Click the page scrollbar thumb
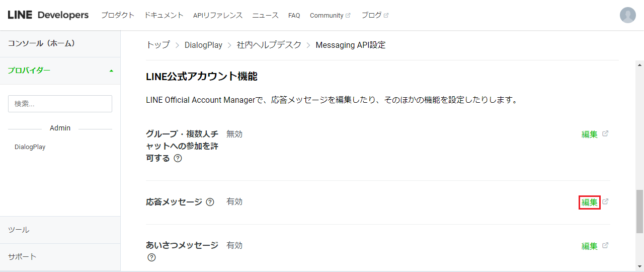Image resolution: width=644 pixels, height=272 pixels. (x=640, y=212)
